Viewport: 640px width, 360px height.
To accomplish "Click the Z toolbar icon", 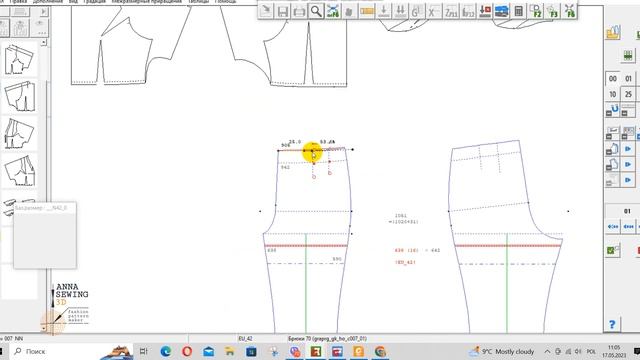I will tap(451, 11).
